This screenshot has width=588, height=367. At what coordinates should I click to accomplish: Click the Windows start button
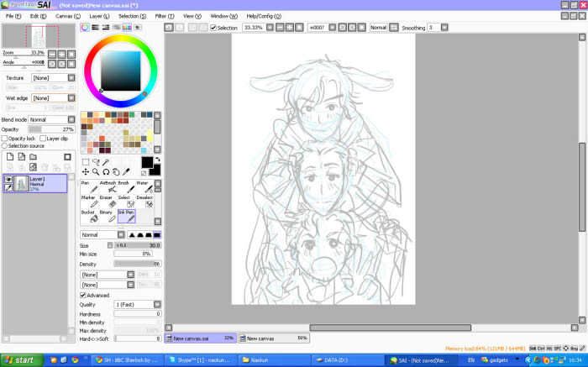[20, 359]
